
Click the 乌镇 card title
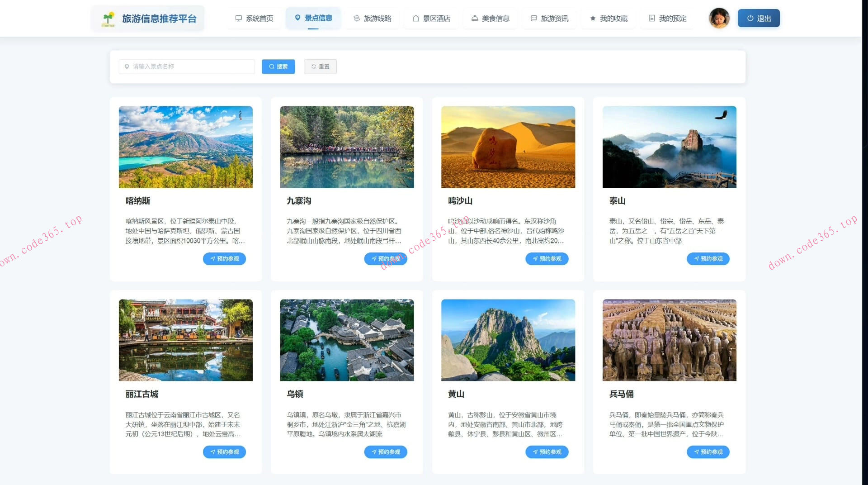coord(295,394)
